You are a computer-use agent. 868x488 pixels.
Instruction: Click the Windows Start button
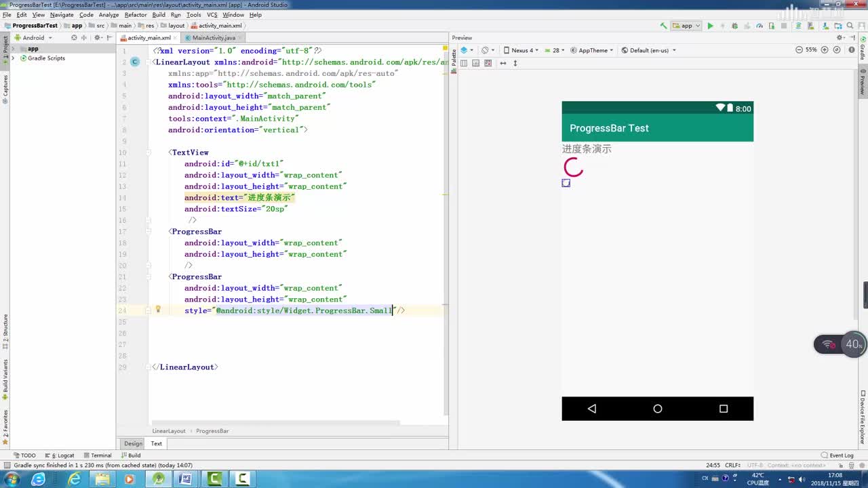(x=12, y=479)
